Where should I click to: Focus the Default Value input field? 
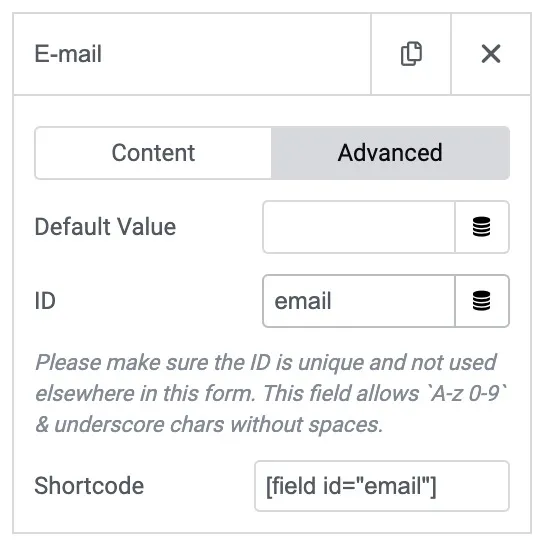tap(359, 227)
